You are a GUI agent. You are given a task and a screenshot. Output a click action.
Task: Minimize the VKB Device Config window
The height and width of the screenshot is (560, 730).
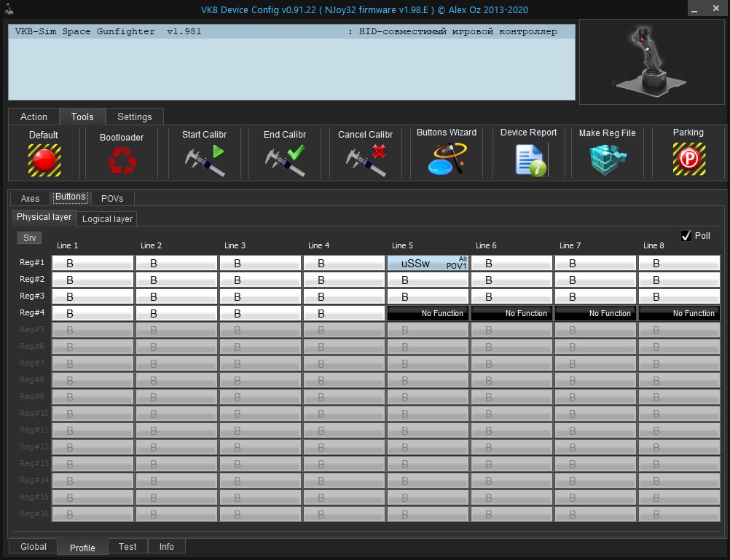click(x=694, y=9)
